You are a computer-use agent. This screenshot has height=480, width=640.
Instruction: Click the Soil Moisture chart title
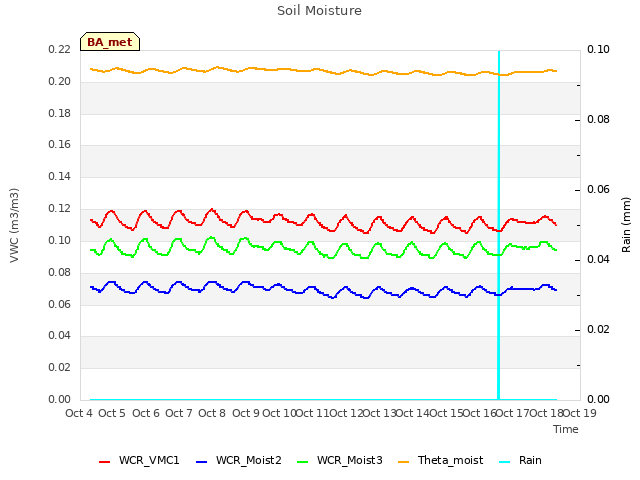[x=319, y=11]
